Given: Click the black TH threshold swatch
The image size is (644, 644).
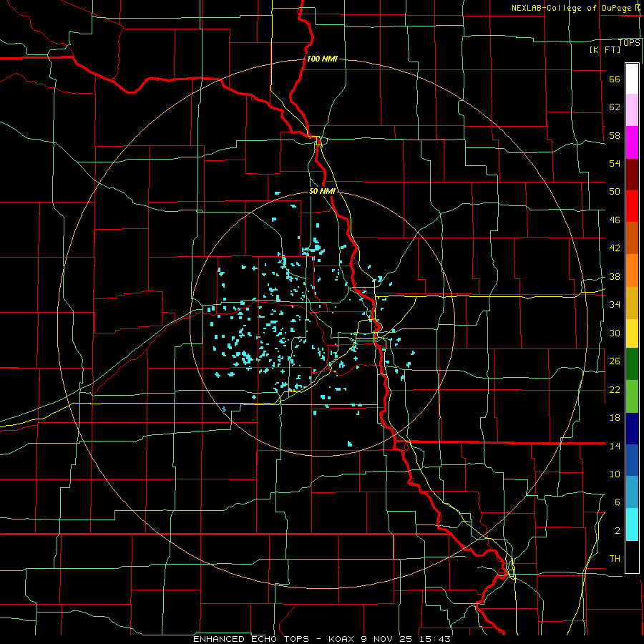Looking at the screenshot, I should click(632, 557).
